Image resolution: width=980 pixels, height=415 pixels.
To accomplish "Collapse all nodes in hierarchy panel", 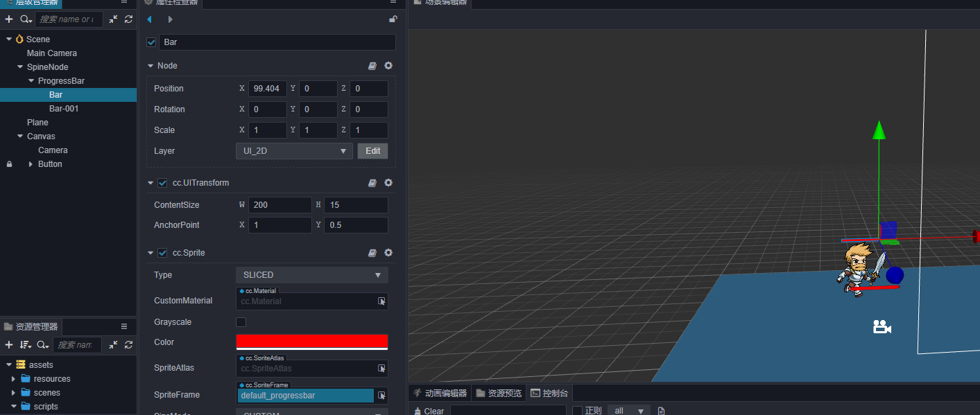I will click(113, 19).
